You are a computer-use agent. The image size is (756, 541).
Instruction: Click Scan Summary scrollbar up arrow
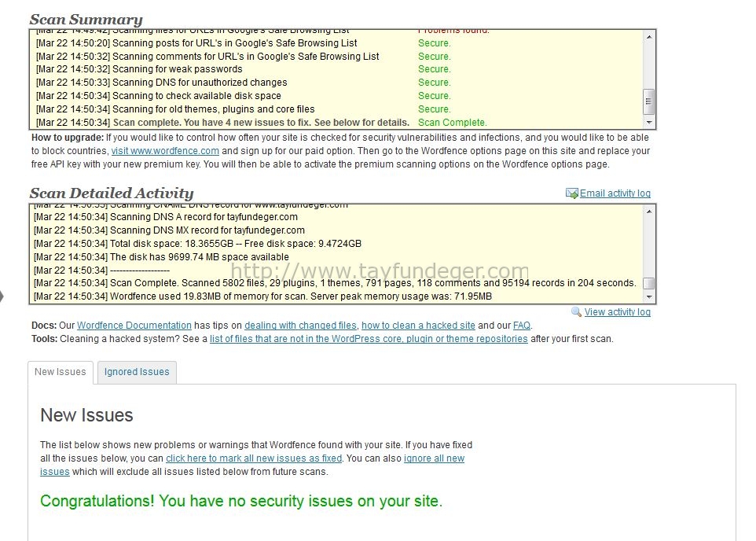[x=649, y=37]
